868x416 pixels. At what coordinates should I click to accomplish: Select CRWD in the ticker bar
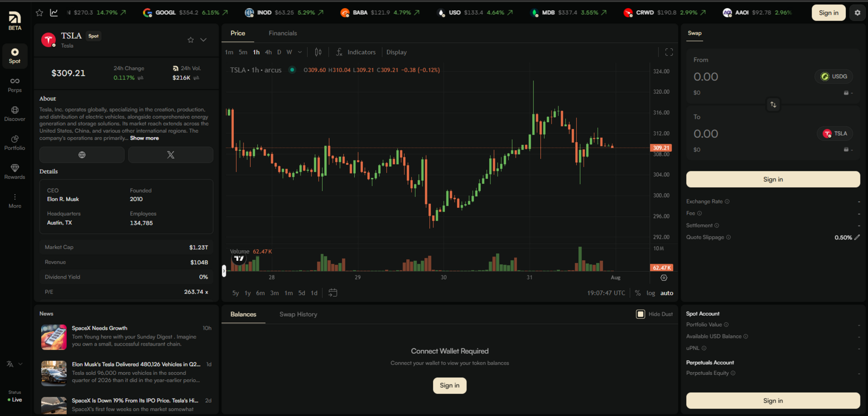coord(665,12)
